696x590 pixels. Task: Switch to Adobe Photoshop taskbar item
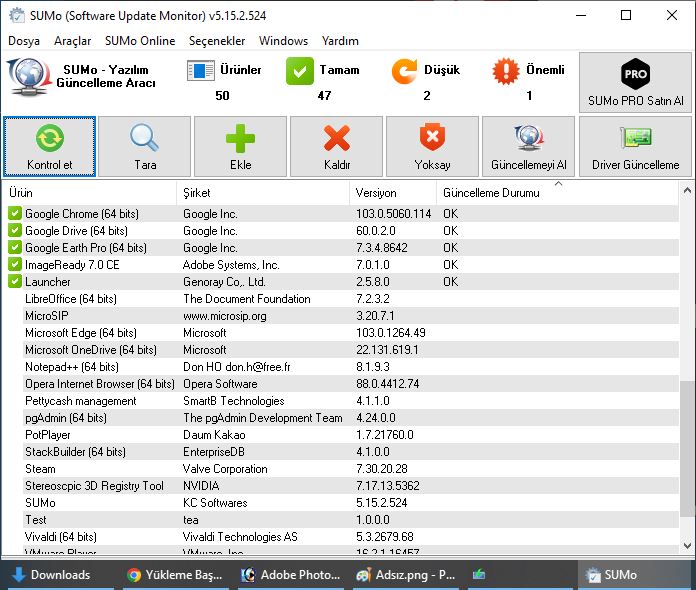290,575
